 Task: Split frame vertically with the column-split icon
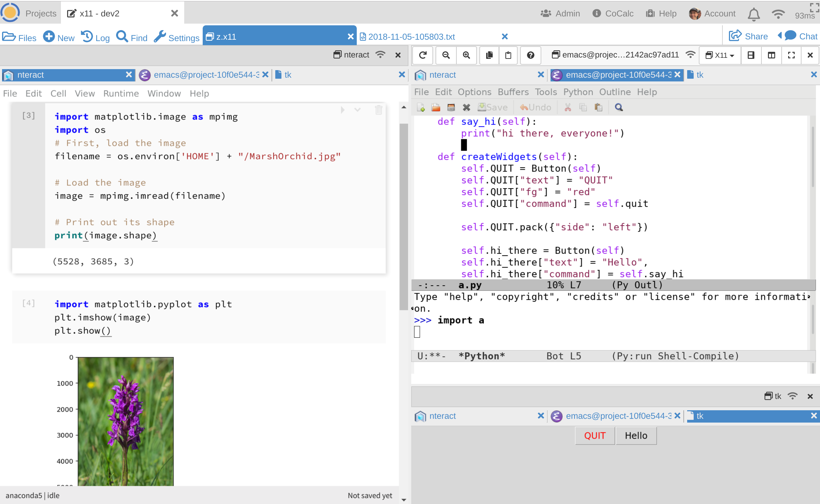click(x=771, y=55)
